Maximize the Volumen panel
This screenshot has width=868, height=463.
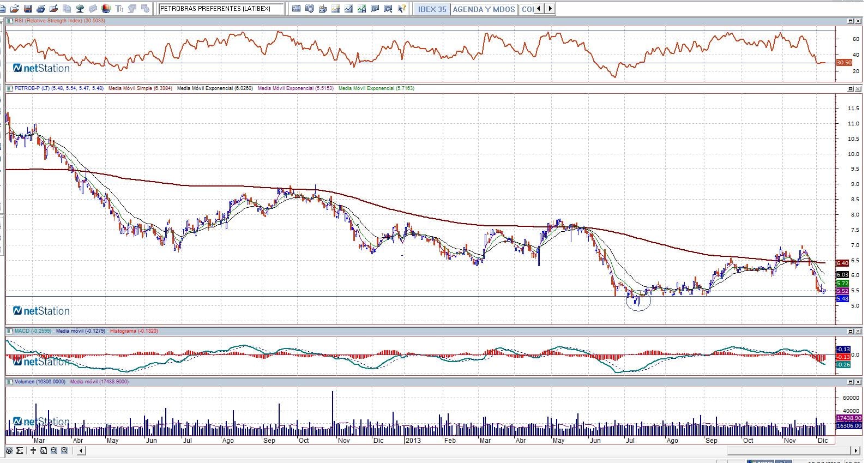[x=851, y=382]
